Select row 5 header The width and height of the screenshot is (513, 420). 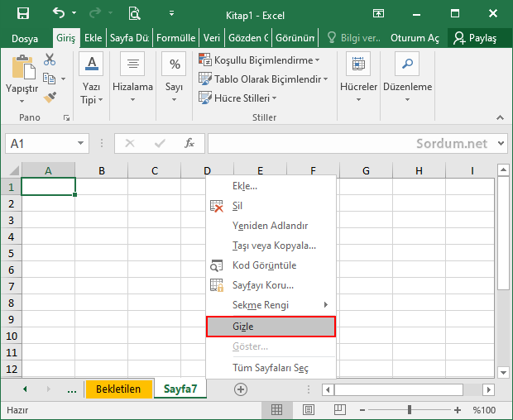[x=11, y=253]
